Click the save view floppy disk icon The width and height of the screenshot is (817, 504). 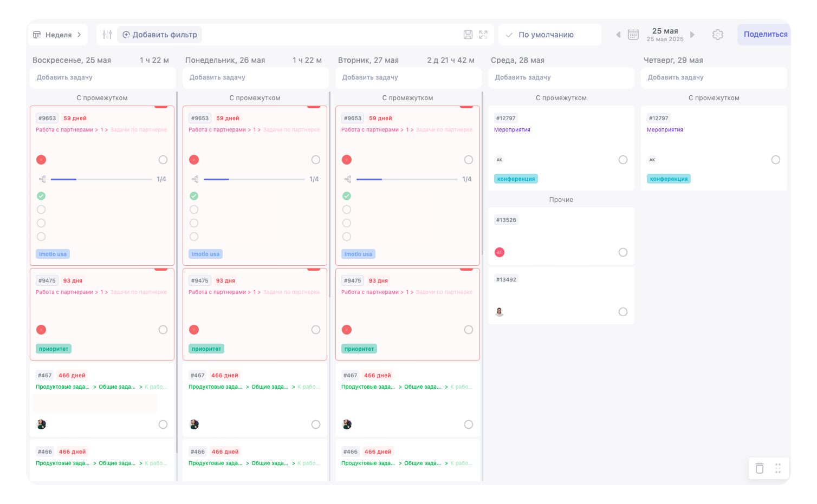(468, 35)
